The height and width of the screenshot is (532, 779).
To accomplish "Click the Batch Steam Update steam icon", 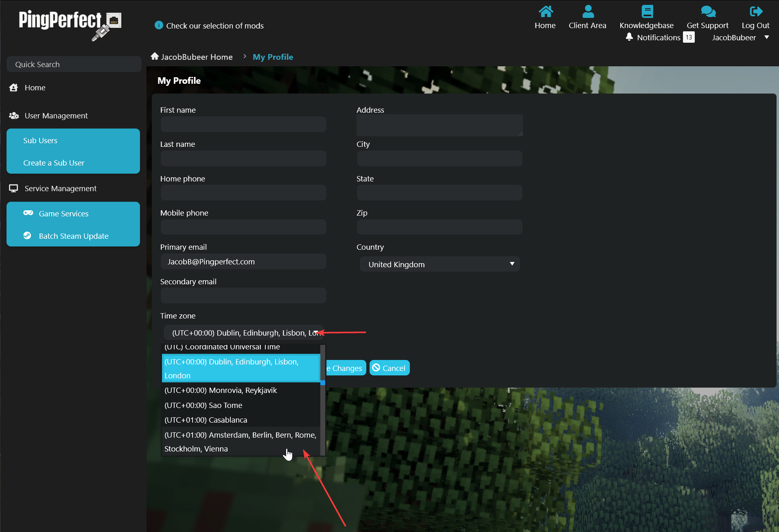I will click(27, 235).
